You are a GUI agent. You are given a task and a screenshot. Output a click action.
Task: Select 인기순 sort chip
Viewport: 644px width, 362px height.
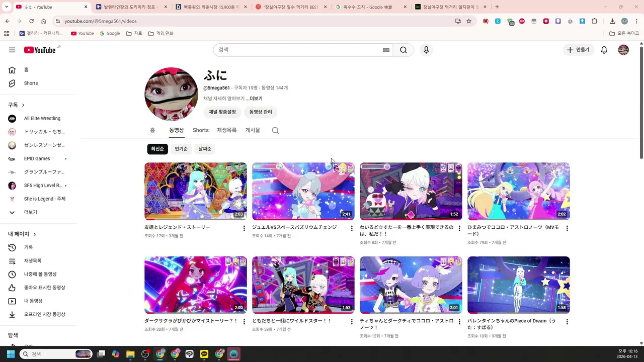(181, 149)
